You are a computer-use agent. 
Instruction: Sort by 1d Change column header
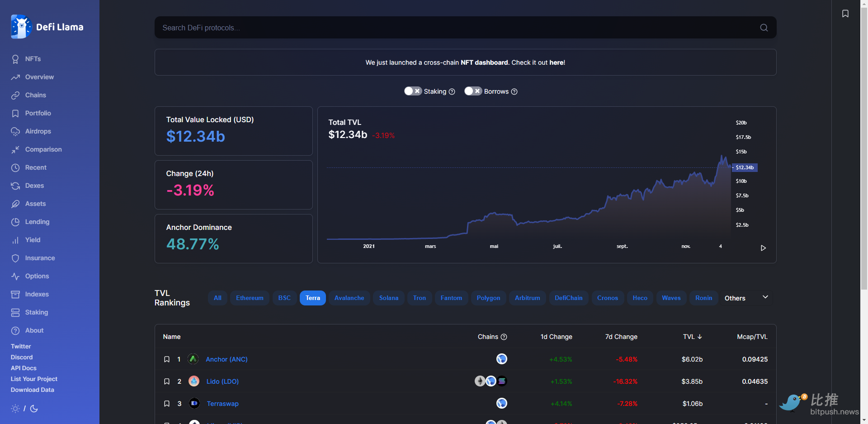pyautogui.click(x=557, y=337)
